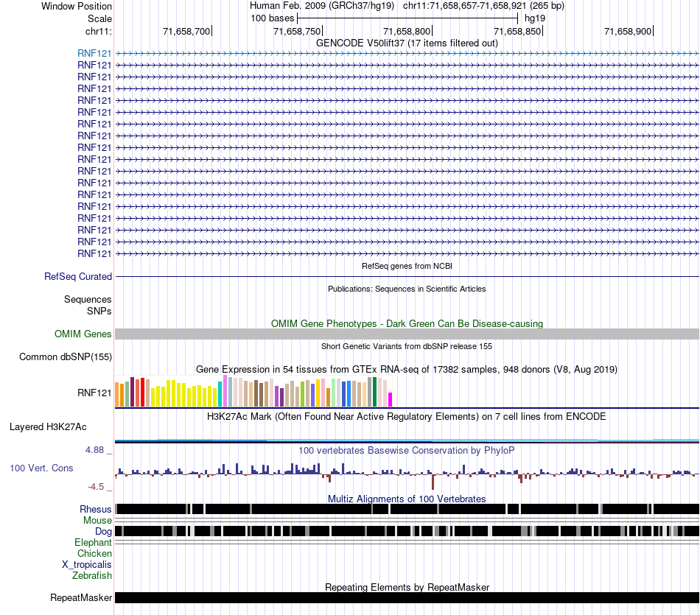Click the light-blue highlighted RNF121 transcript label

(x=94, y=54)
